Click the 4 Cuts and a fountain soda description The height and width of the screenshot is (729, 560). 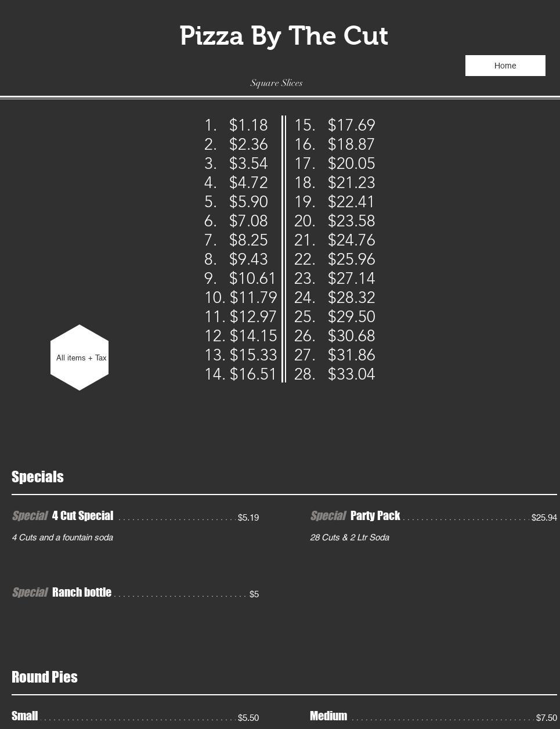pyautogui.click(x=63, y=537)
